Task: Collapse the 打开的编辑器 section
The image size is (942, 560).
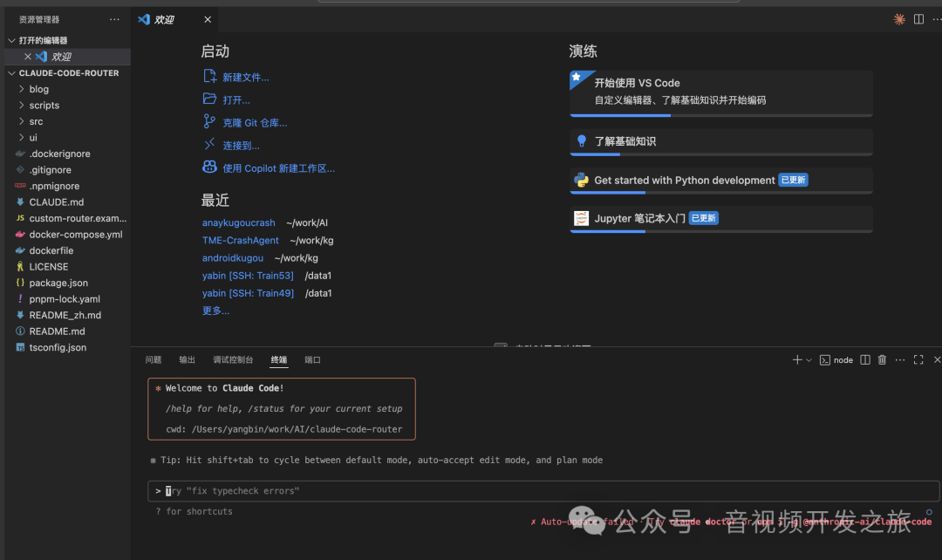Action: click(67, 40)
